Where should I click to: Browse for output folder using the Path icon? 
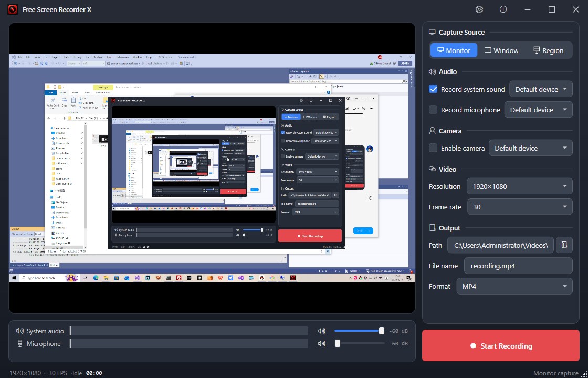(x=564, y=245)
